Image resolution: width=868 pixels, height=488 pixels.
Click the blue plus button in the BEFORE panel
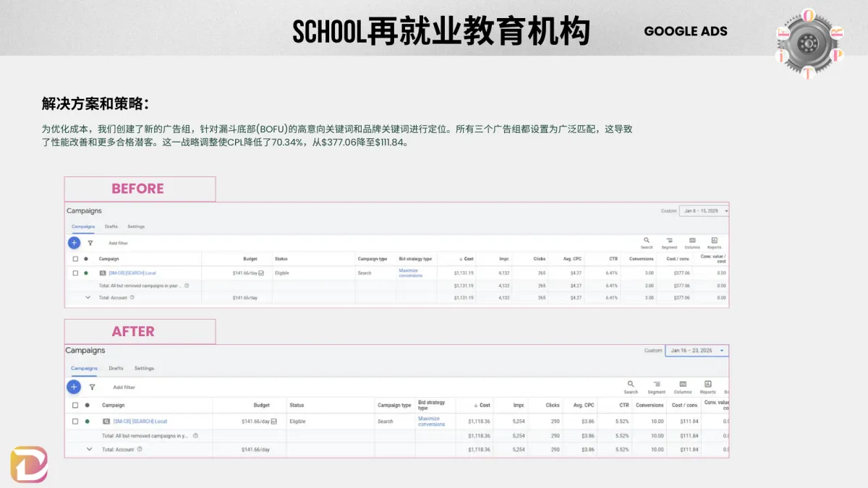click(74, 243)
